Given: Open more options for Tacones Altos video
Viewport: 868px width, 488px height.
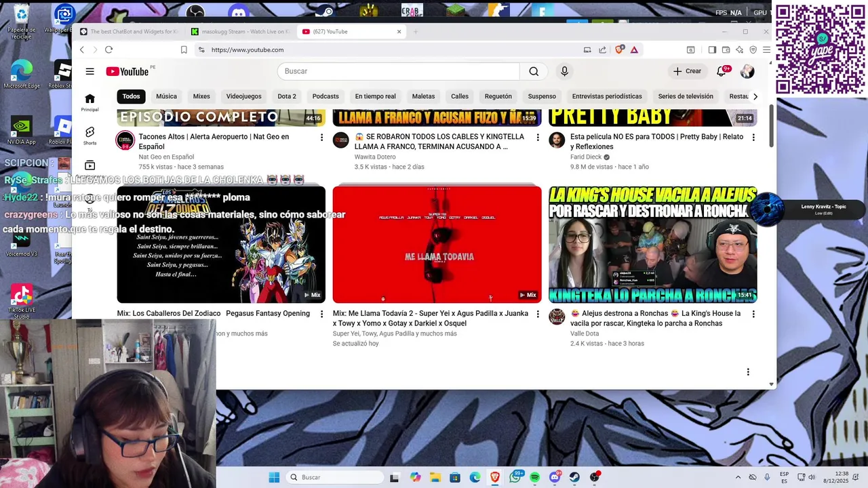Looking at the screenshot, I should click(x=321, y=138).
